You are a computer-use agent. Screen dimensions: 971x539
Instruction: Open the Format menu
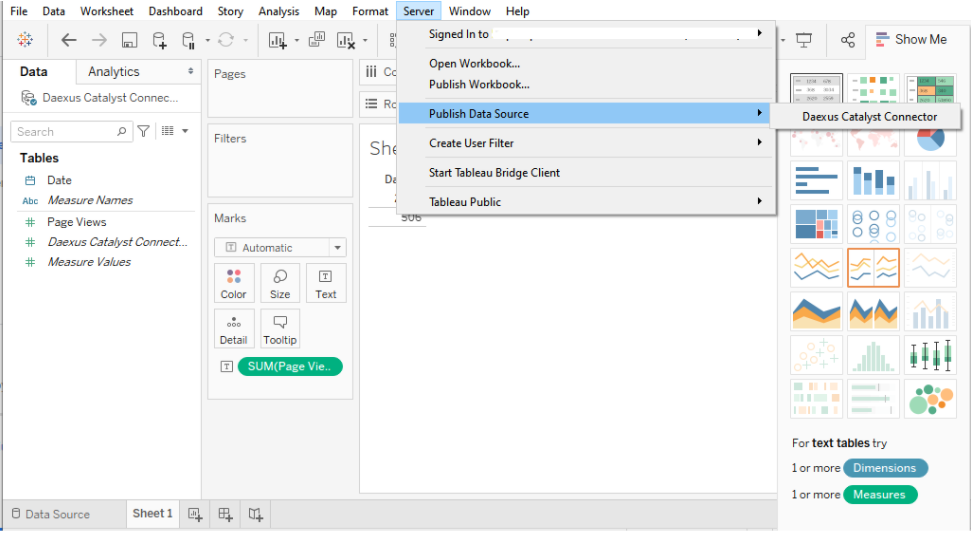click(x=370, y=11)
